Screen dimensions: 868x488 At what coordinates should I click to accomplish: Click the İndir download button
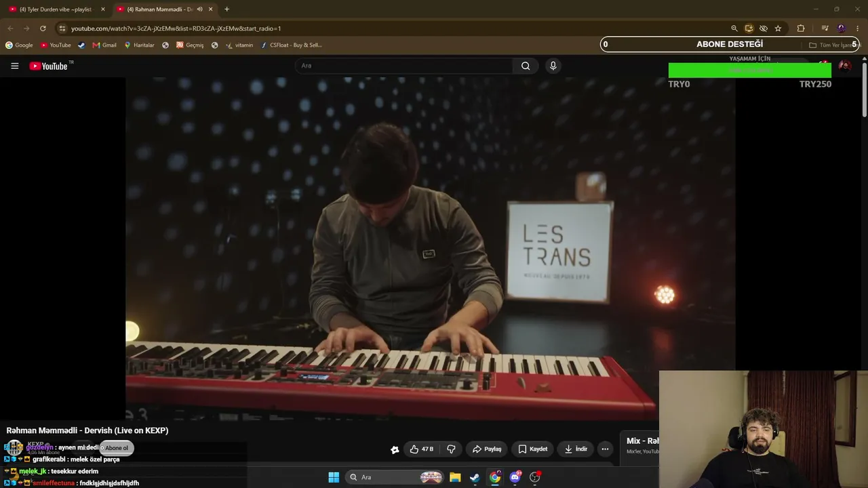tap(576, 449)
